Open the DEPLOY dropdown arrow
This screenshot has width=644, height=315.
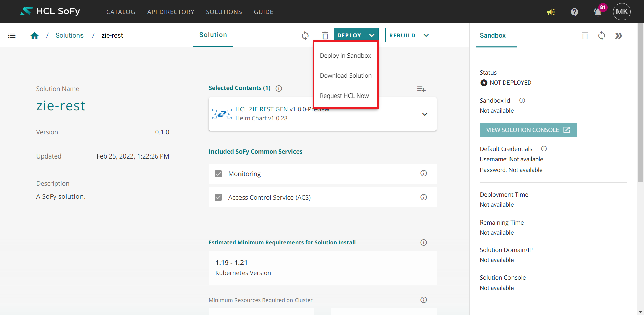tap(372, 35)
